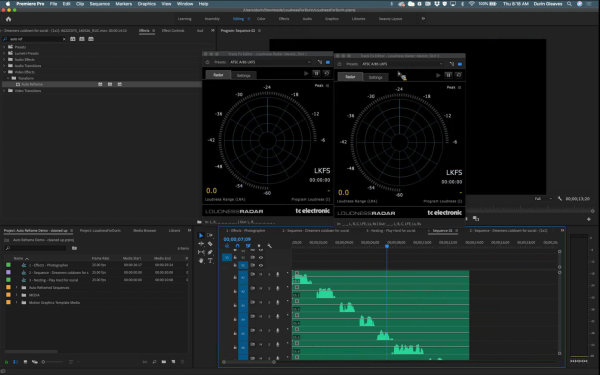This screenshot has height=375, width=600.
Task: Select the Hand tool
Action: tap(201, 261)
